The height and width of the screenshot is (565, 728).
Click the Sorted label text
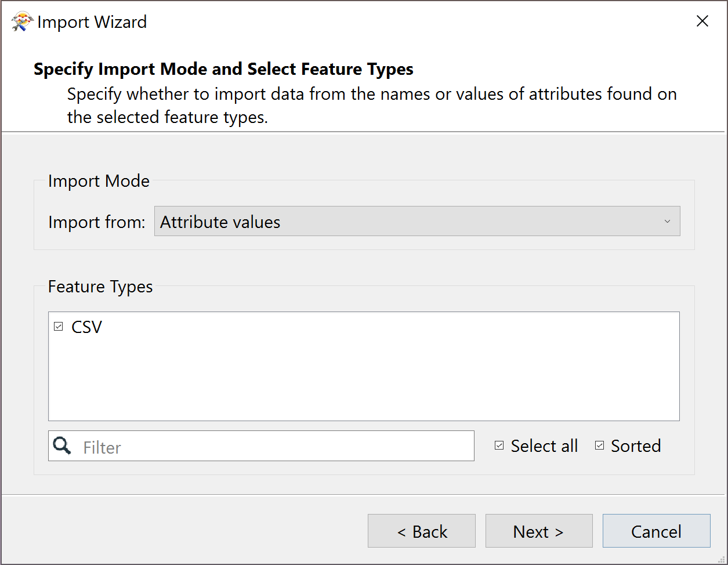pos(636,446)
